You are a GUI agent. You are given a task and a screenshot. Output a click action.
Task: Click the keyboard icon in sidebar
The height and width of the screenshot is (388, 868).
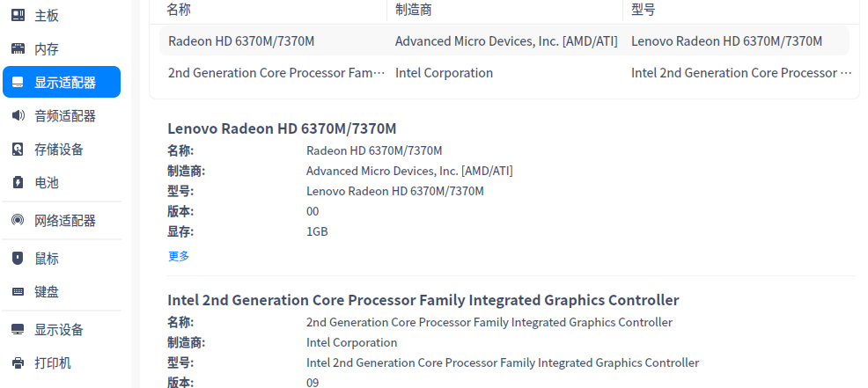click(18, 291)
